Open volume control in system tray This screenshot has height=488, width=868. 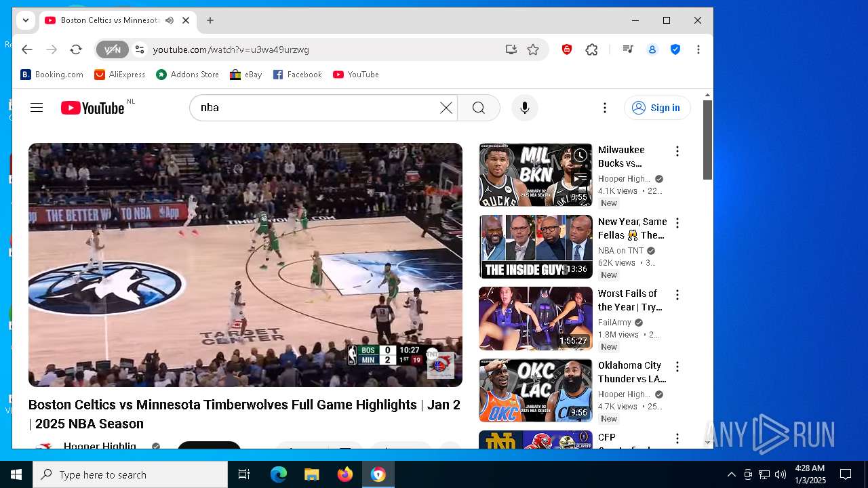tap(781, 474)
